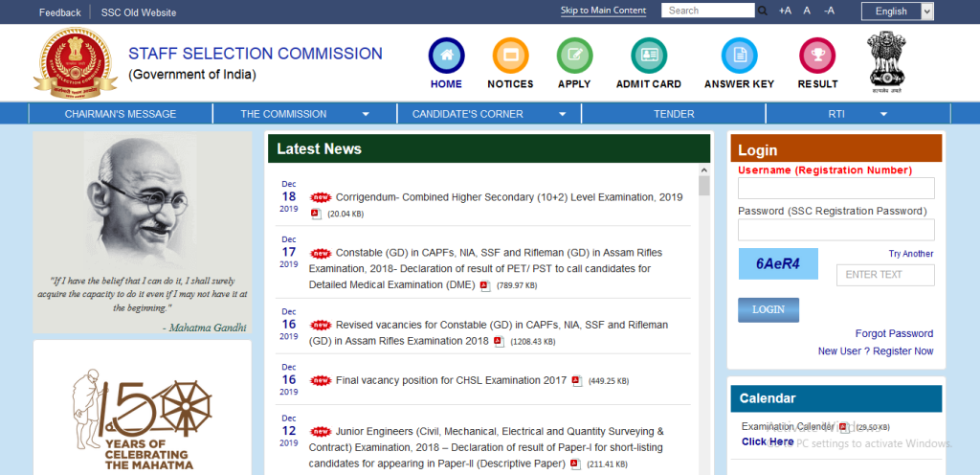980x475 pixels.
Task: Click the Username registration number field
Action: (x=835, y=189)
